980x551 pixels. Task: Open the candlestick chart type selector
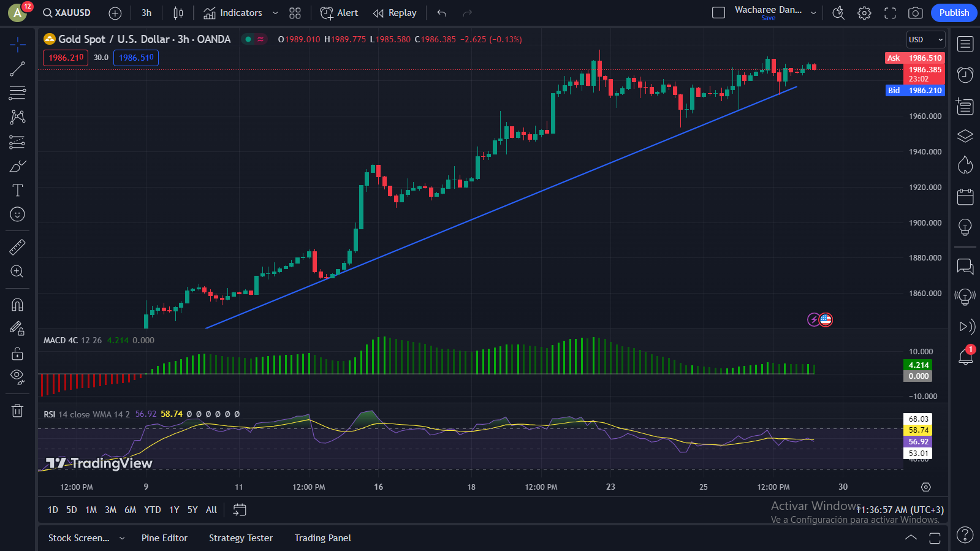pos(178,13)
